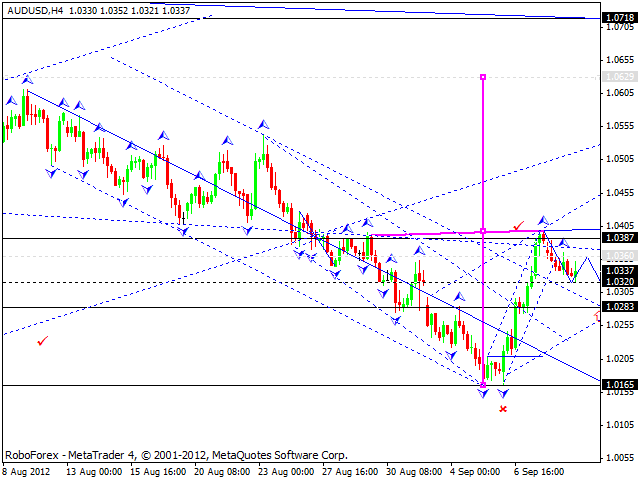Click the gray 1.0629 price label

click(620, 76)
